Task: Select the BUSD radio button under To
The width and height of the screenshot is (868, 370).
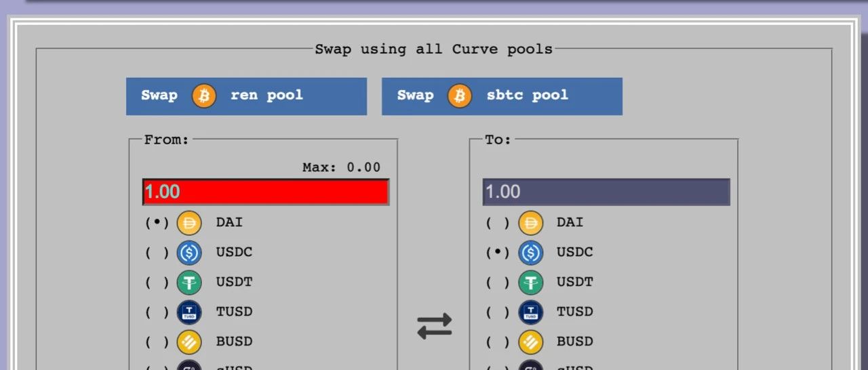Action: click(498, 342)
